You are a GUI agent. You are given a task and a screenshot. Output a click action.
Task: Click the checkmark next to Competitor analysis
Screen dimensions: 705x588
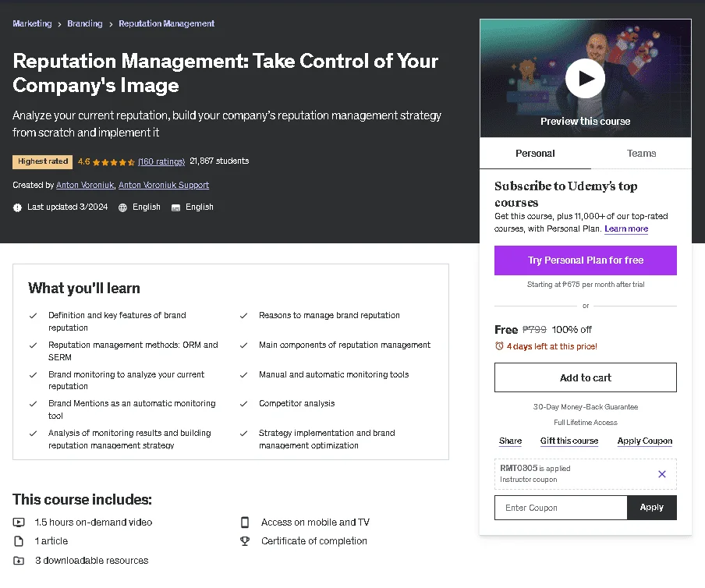243,404
